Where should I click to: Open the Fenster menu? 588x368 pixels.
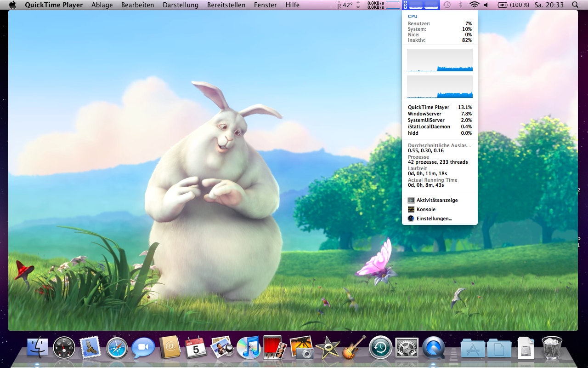point(265,5)
